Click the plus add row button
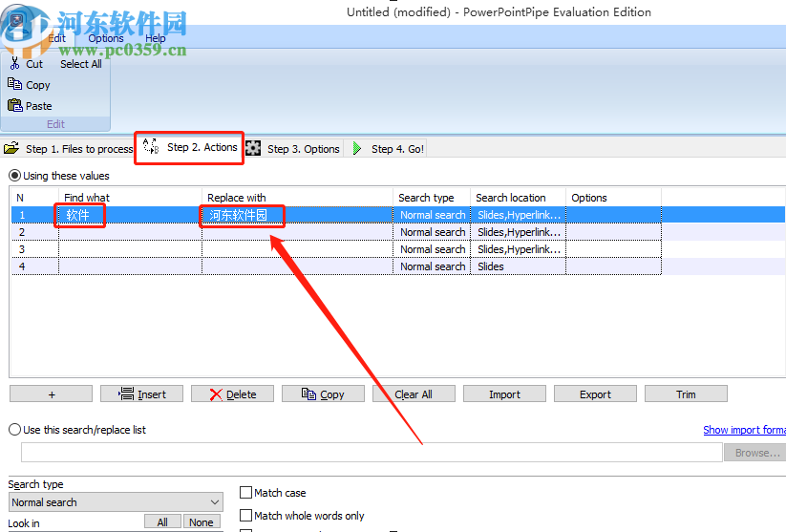This screenshot has height=532, width=786. point(52,394)
